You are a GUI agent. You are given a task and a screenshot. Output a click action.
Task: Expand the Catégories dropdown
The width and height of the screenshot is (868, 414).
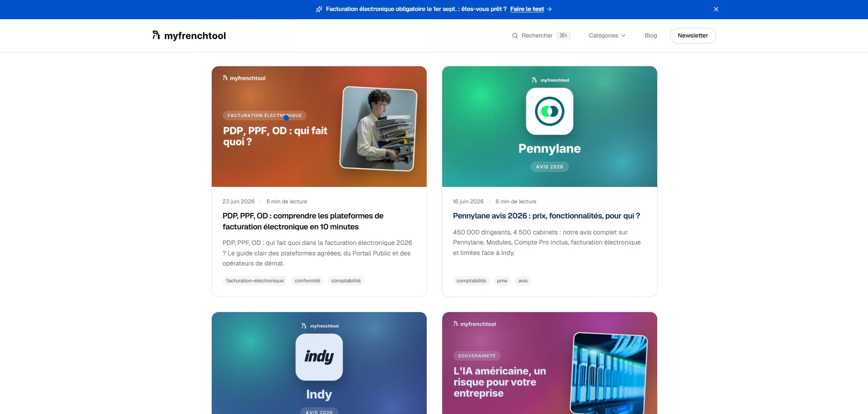click(x=607, y=36)
